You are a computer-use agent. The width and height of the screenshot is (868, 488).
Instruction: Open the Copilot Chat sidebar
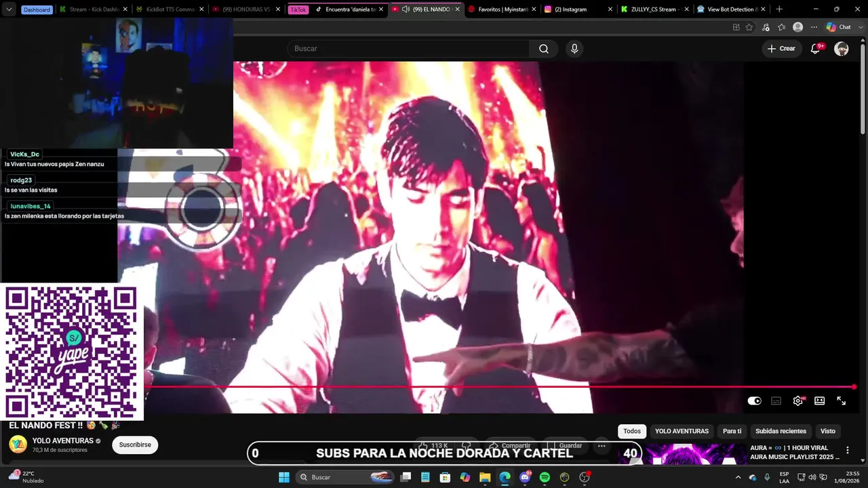click(839, 27)
